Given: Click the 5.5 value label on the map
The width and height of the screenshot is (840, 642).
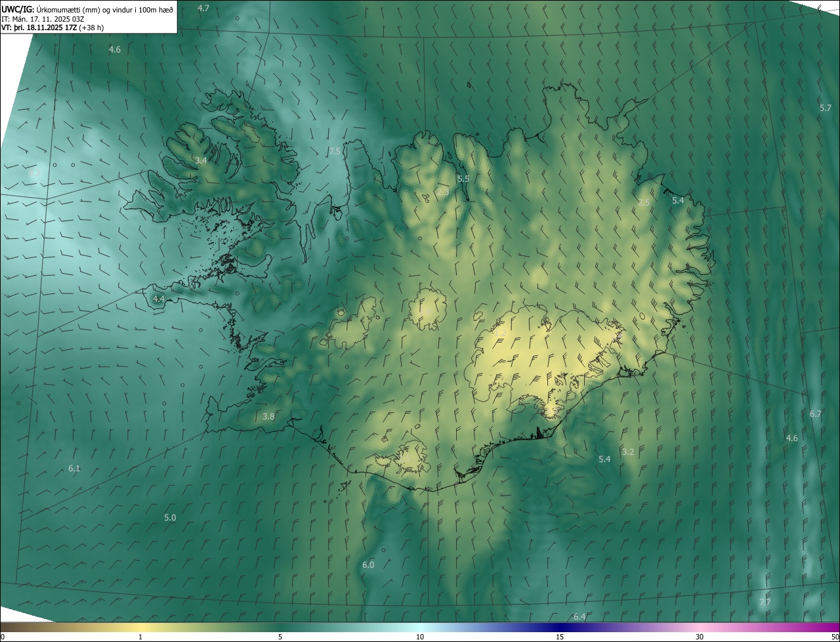Looking at the screenshot, I should click(463, 179).
